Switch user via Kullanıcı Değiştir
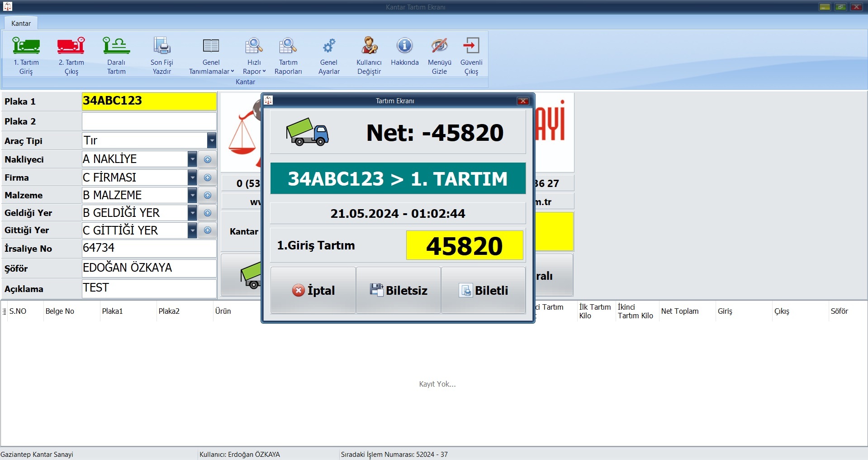The height and width of the screenshot is (460, 868). point(369,54)
